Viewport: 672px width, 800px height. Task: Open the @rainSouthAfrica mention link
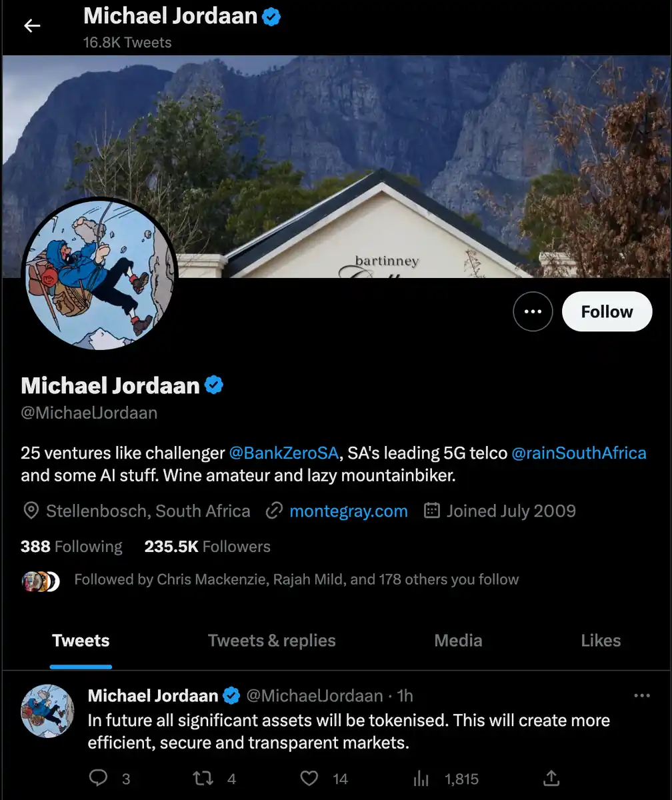point(579,453)
